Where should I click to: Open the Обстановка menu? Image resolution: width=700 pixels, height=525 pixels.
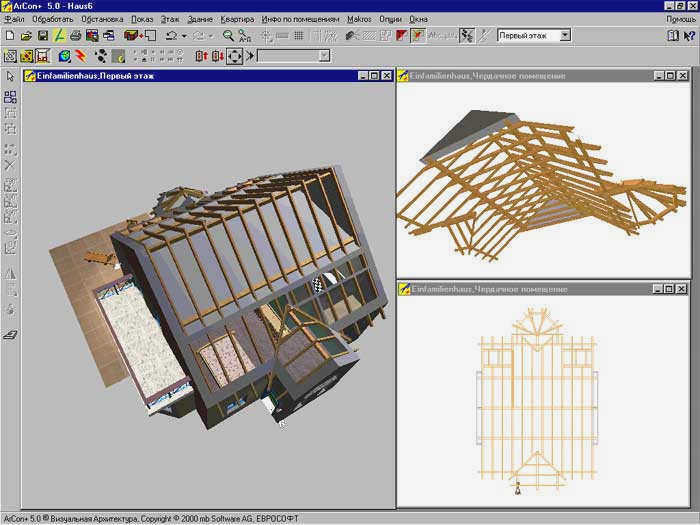102,19
